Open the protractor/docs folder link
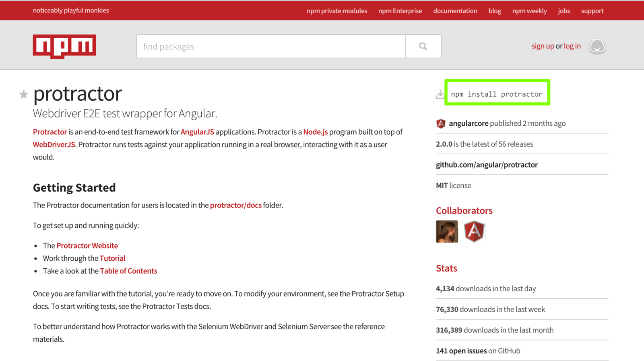 pyautogui.click(x=236, y=205)
